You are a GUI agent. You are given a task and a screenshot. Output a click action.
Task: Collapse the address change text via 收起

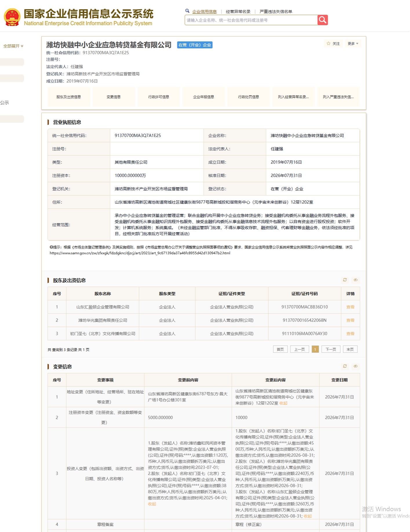(x=283, y=403)
